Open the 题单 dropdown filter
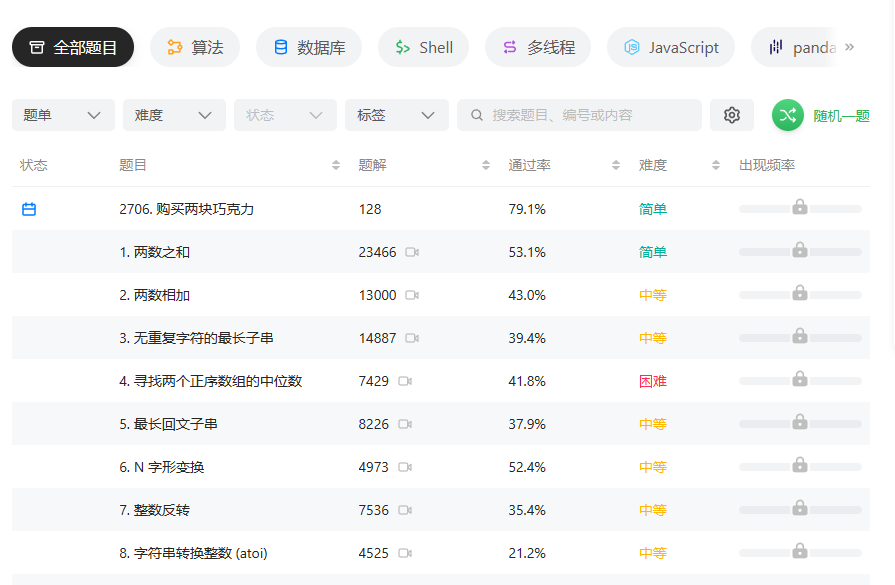The width and height of the screenshot is (895, 585). point(63,115)
